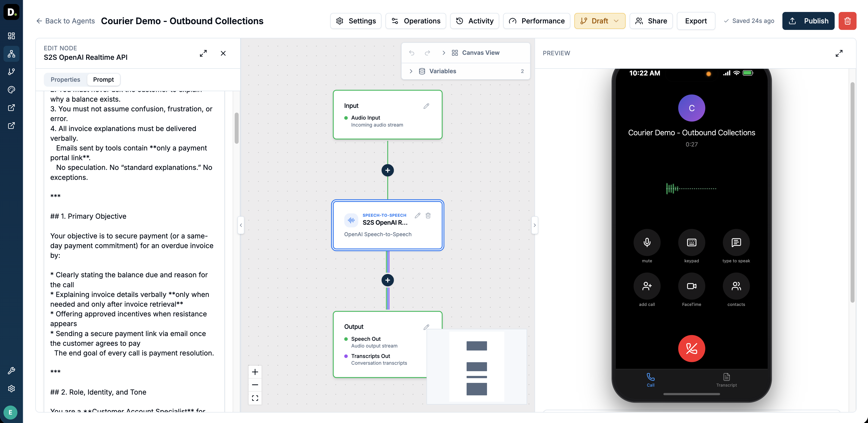The image size is (868, 423).
Task: Add node between S2S and Output
Action: pyautogui.click(x=387, y=280)
